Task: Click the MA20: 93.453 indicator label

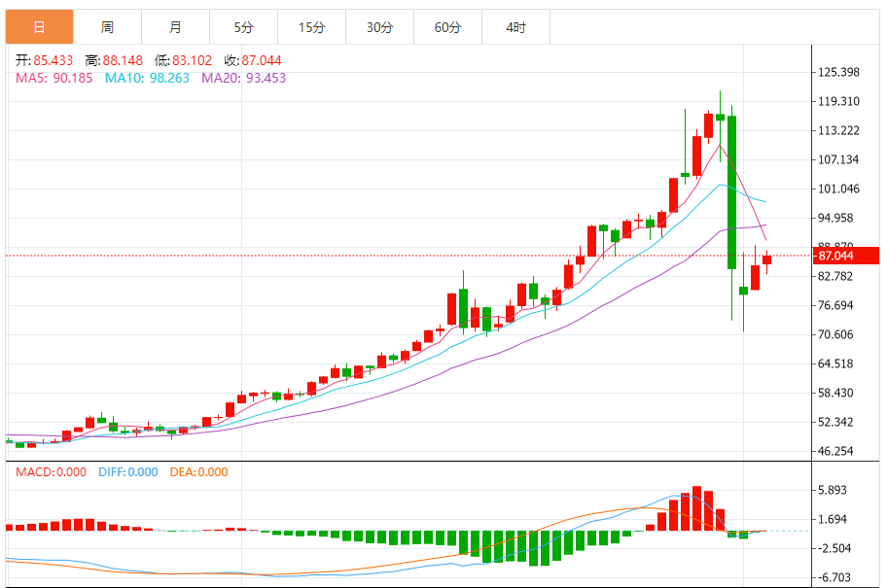Action: [x=243, y=78]
